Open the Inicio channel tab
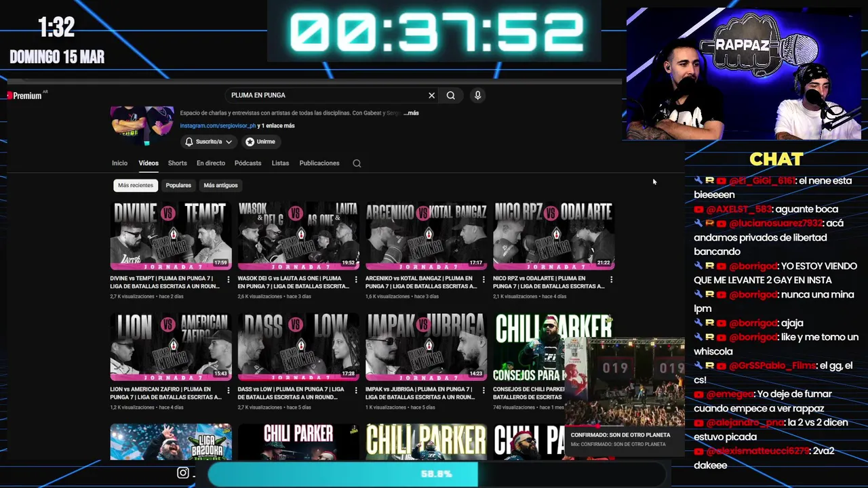868x488 pixels. pos(119,163)
